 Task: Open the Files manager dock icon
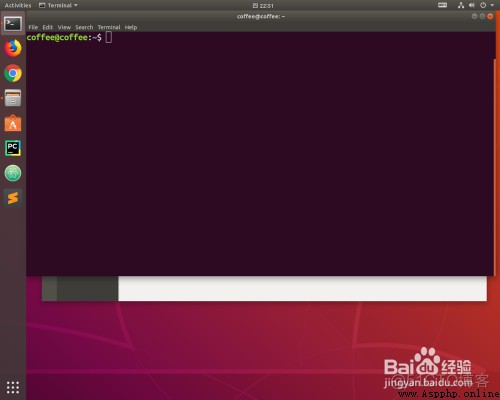(x=13, y=98)
